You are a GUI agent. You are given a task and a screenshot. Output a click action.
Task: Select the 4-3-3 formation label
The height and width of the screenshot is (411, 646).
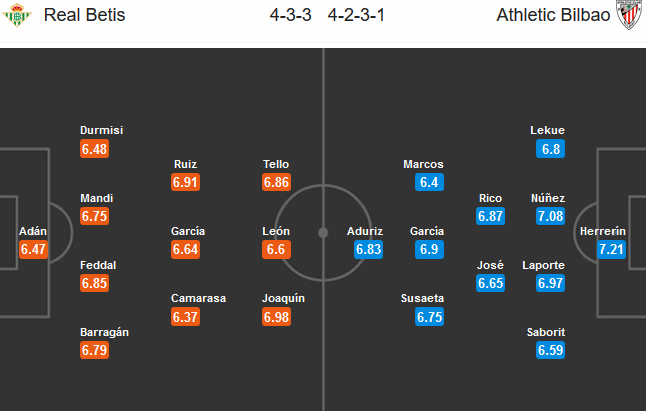290,18
